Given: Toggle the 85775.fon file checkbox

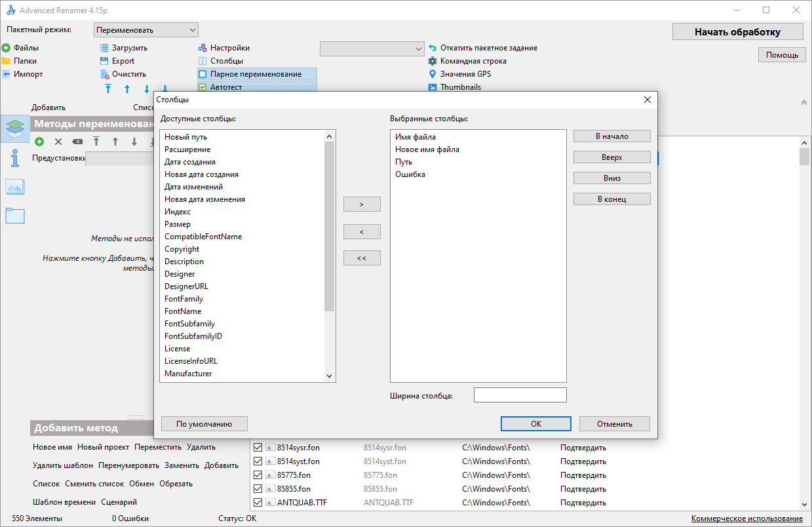Looking at the screenshot, I should [258, 475].
